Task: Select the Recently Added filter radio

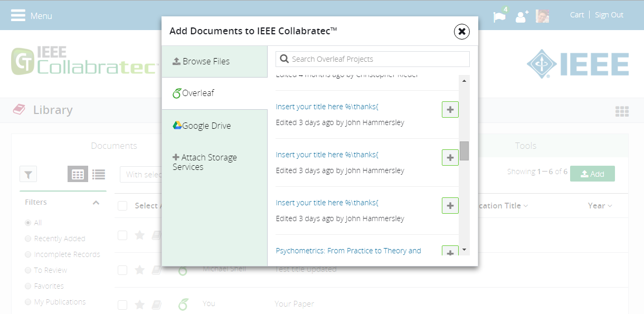Action: [28, 239]
